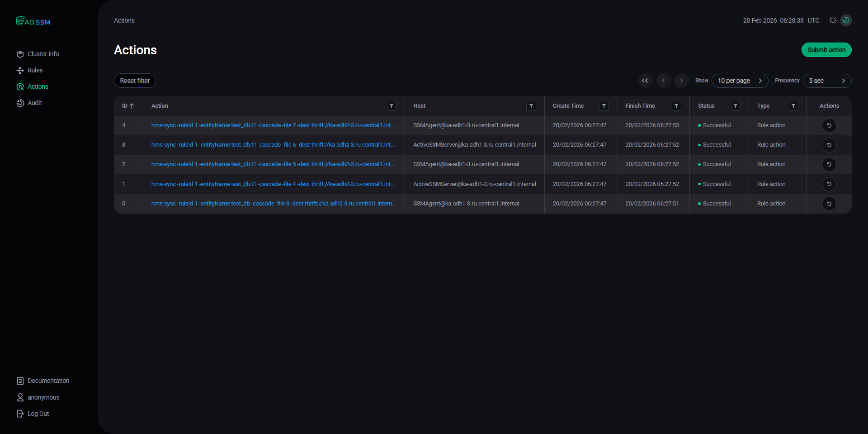This screenshot has width=868, height=434.
Task: Restart the action with ID 4
Action: click(x=829, y=125)
